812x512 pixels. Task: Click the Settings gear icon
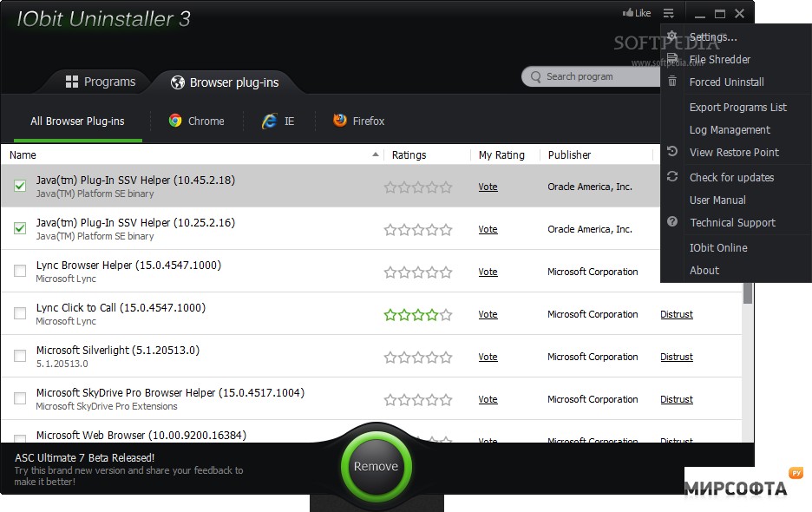point(672,36)
